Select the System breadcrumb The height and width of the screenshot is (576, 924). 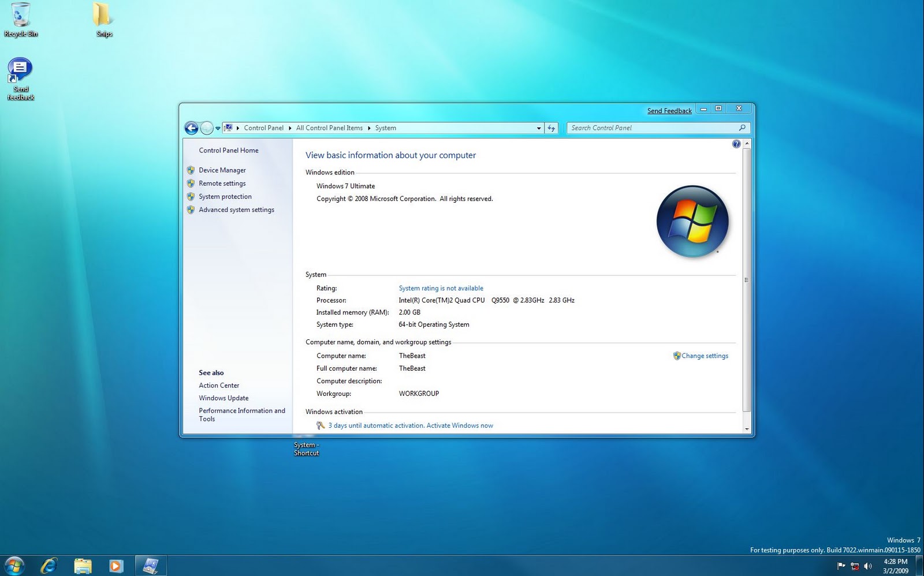385,128
